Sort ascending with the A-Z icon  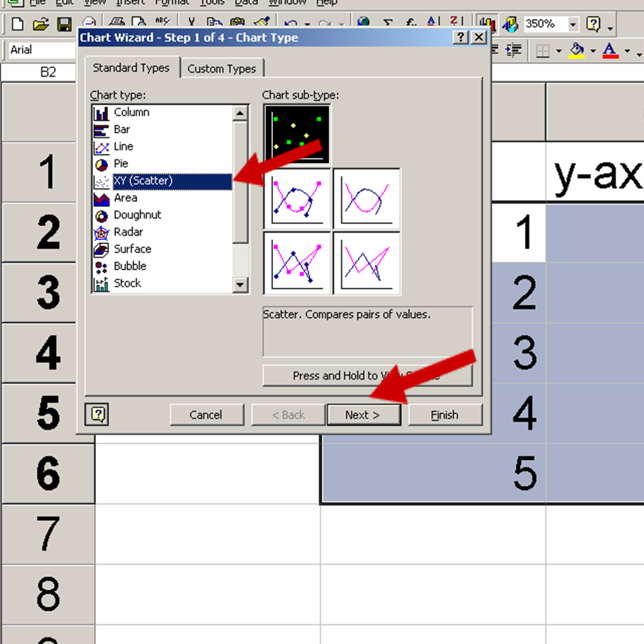pyautogui.click(x=433, y=22)
